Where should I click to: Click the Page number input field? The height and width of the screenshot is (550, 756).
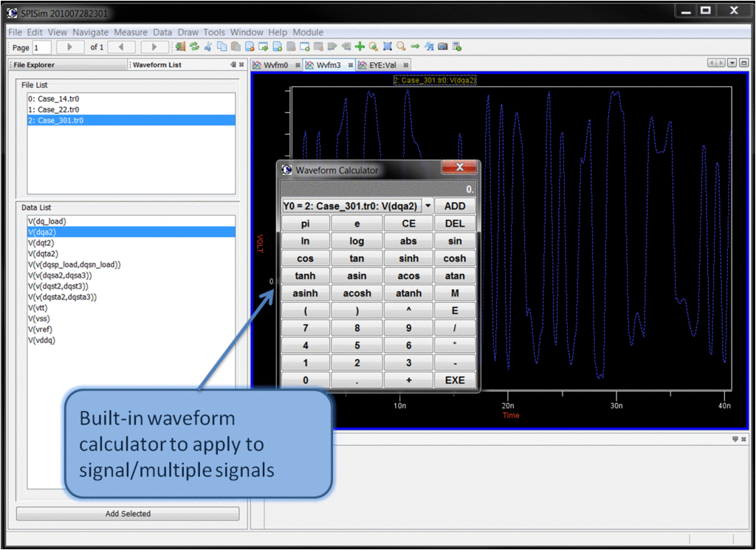(41, 47)
